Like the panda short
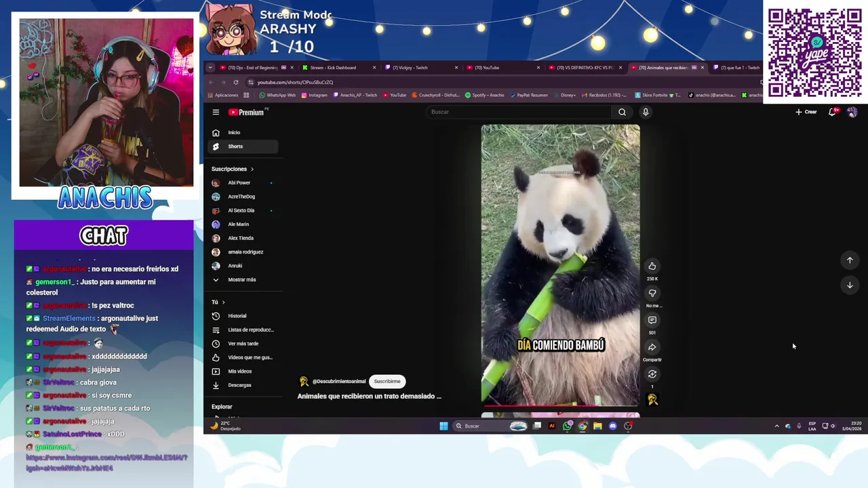The width and height of the screenshot is (868, 488). pyautogui.click(x=652, y=266)
